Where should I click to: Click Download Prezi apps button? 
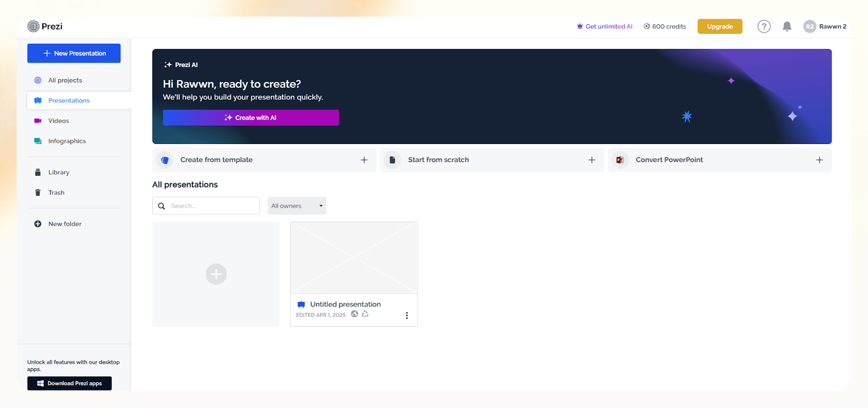tap(69, 383)
